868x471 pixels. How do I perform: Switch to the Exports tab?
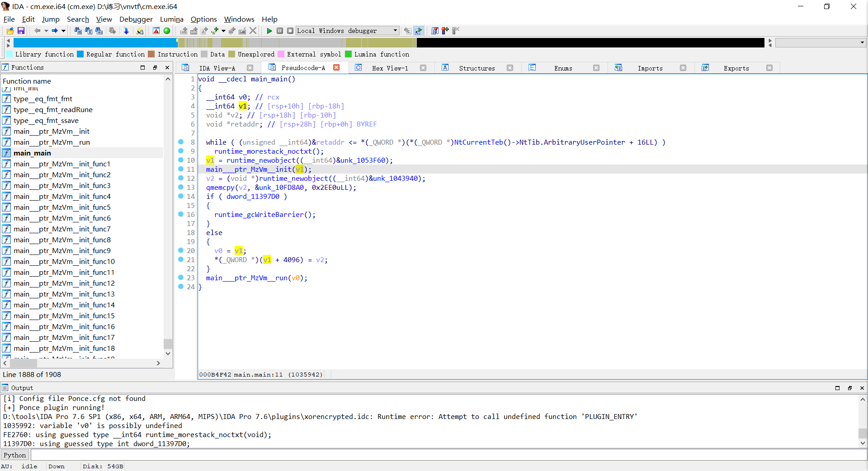[x=736, y=68]
